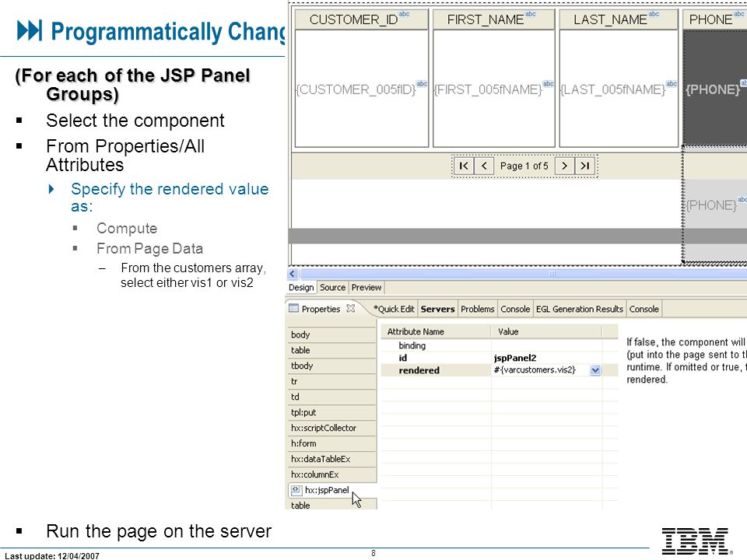The width and height of the screenshot is (747, 560).
Task: Click the Attribute Name column header
Action: pos(436,331)
